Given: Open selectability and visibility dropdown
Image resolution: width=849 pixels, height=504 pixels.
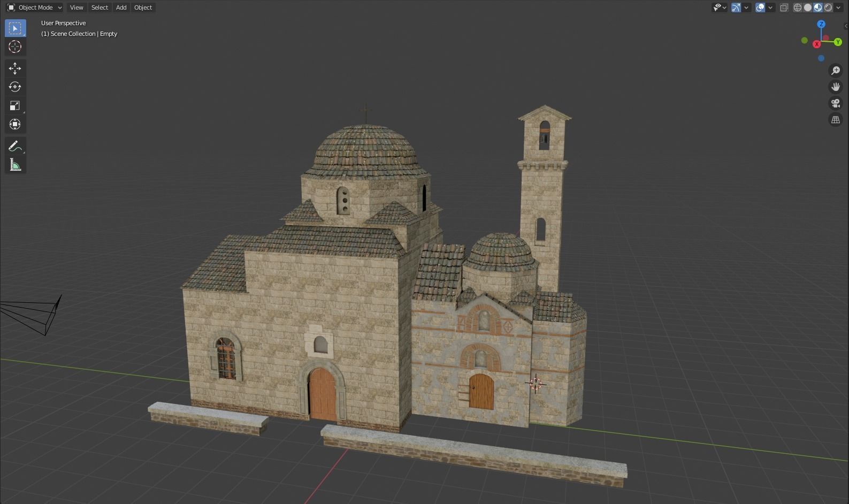Looking at the screenshot, I should 720,7.
